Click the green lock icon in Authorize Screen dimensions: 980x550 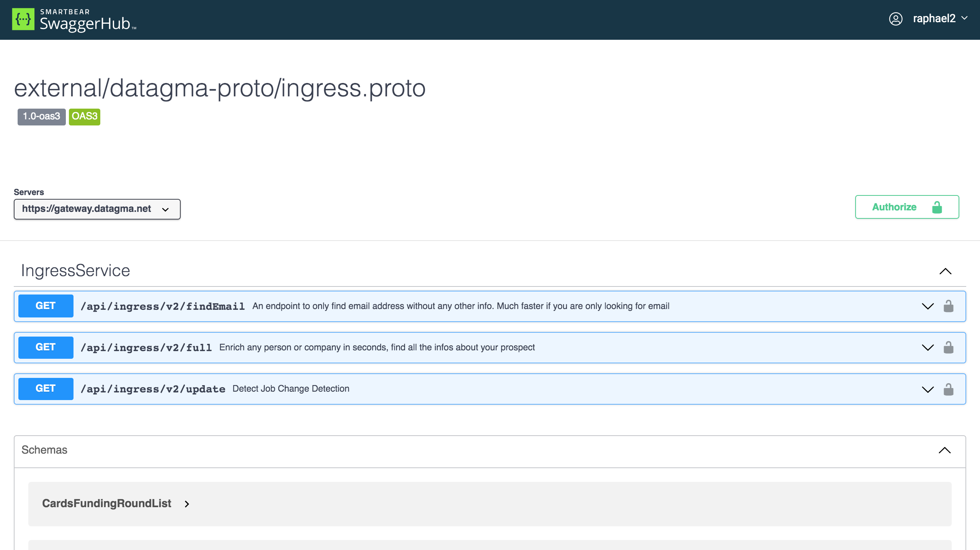937,207
